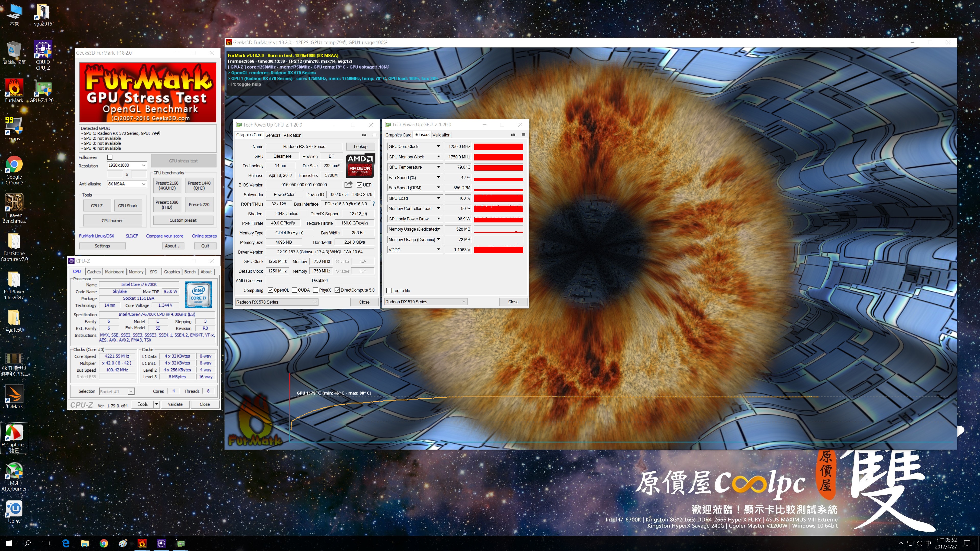Click the FurMark icon in the taskbar
Viewport: 980px width, 551px height.
point(142,543)
